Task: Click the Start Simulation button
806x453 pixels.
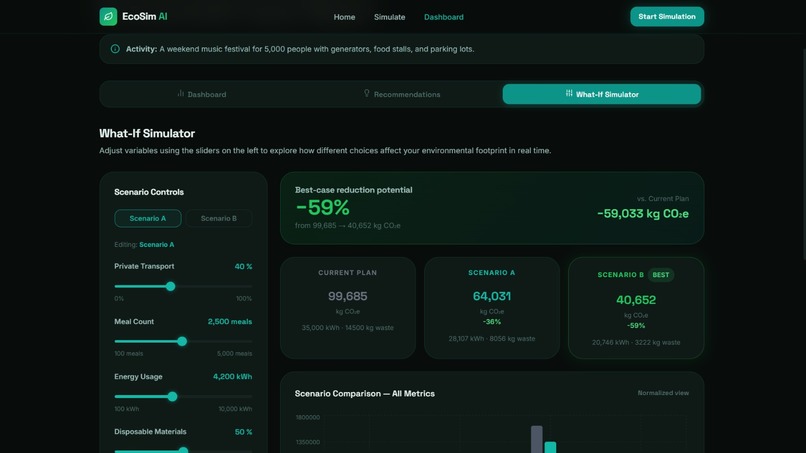Action: [667, 16]
